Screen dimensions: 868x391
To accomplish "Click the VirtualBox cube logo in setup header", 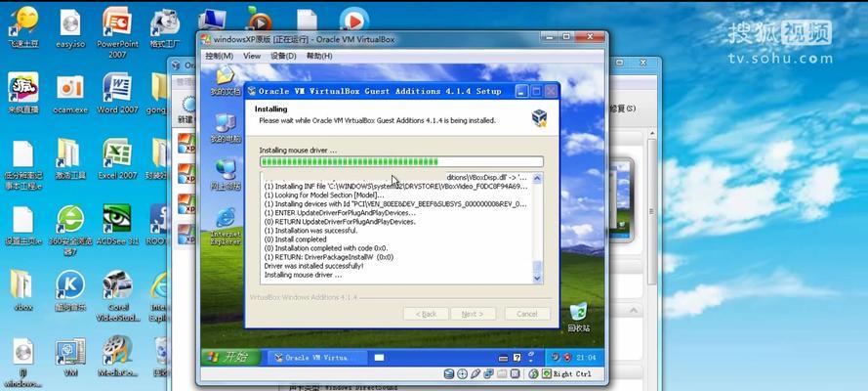I will [539, 118].
